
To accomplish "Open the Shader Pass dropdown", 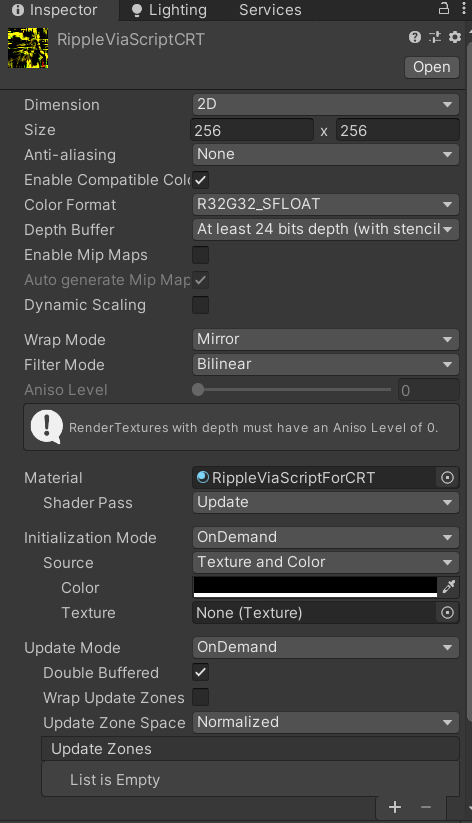I will 326,502.
